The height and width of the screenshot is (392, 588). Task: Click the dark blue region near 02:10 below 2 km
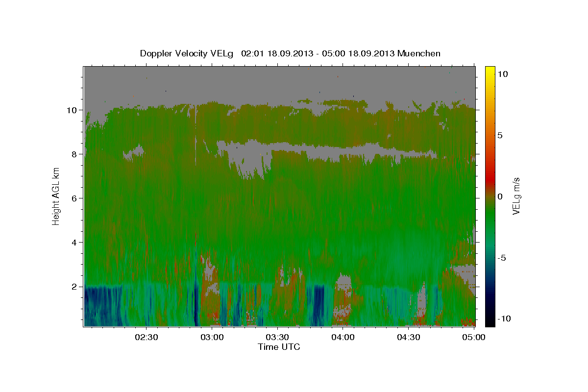(102, 306)
